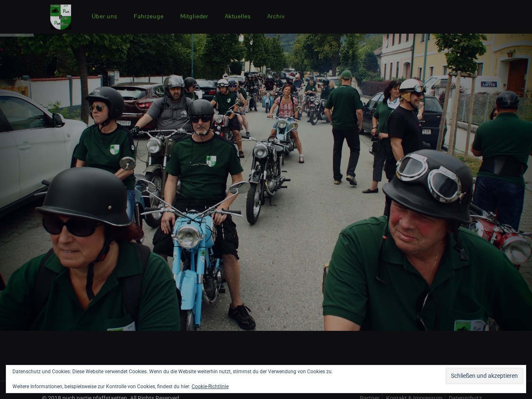
Task: Go to the Fahrzeuge page
Action: pos(148,16)
